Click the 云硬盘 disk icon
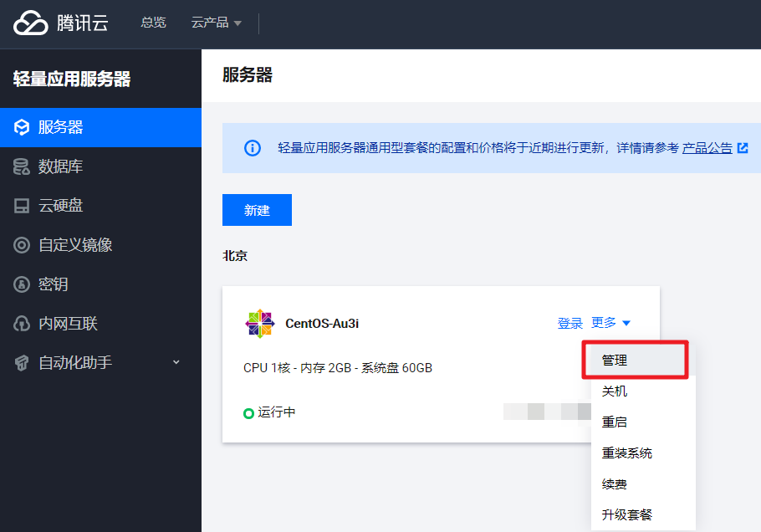761x532 pixels. coord(22,206)
